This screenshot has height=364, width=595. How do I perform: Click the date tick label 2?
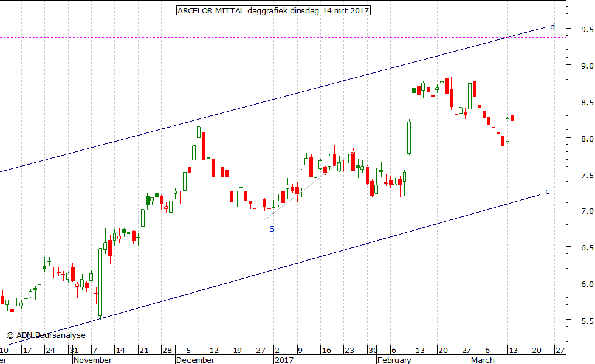(277, 351)
